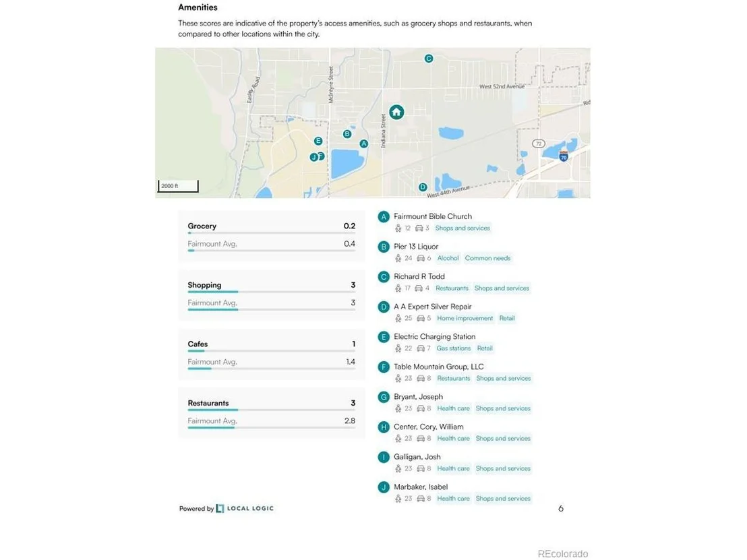Click the Alcohol tag under Pier 13 Liquor
This screenshot has height=560, width=747.
448,258
